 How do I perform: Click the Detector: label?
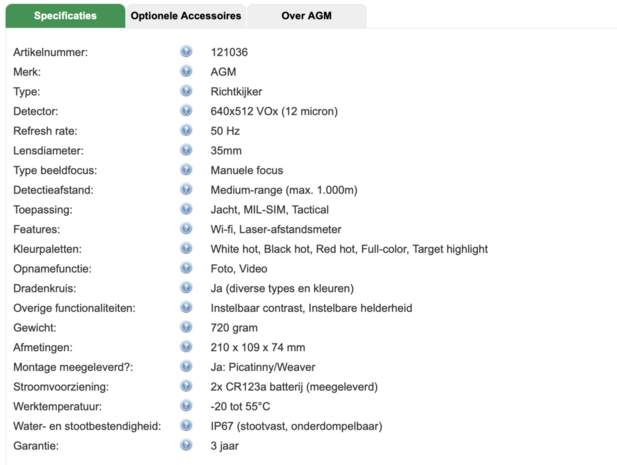click(35, 111)
